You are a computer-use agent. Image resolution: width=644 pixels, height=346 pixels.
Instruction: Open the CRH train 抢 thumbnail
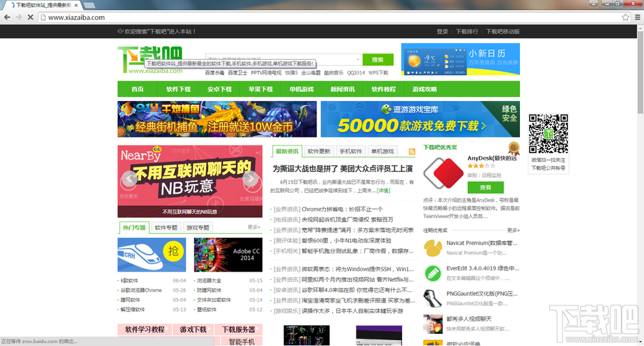152,255
